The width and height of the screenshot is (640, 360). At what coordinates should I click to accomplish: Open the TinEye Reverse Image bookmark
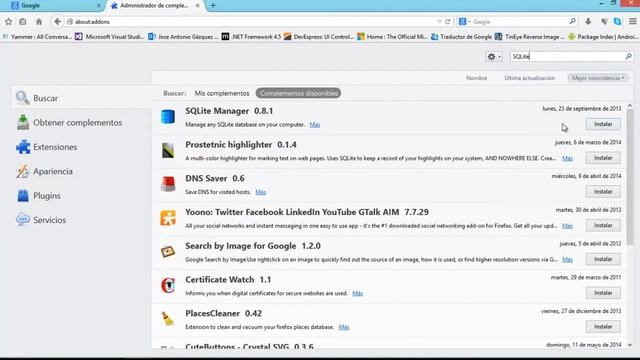[529, 37]
